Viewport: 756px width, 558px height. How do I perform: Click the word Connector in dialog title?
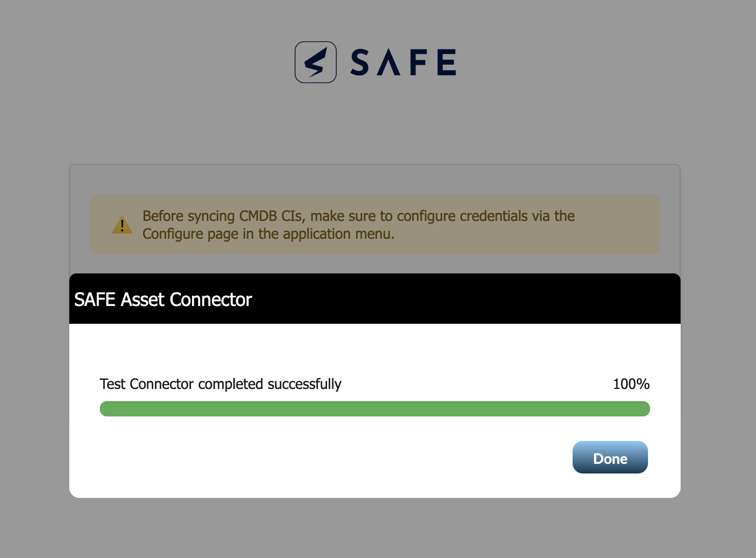(211, 299)
